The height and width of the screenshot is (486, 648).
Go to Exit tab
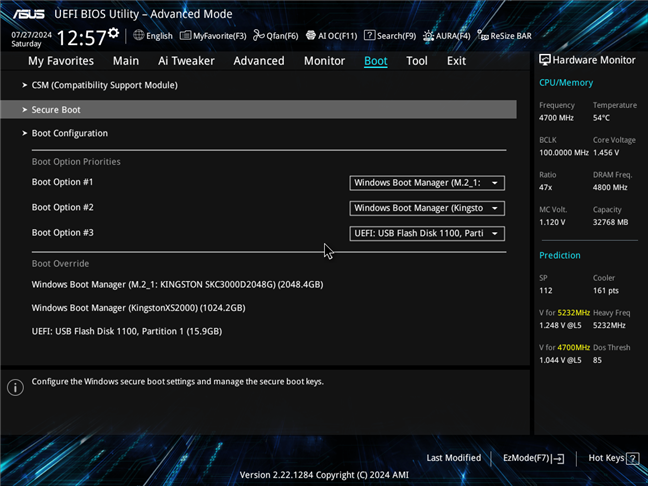456,61
